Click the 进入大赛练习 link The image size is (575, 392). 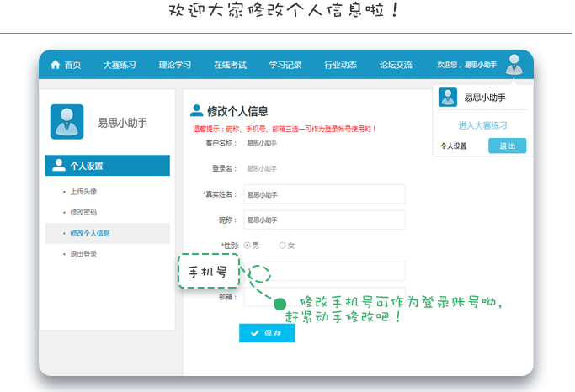pos(482,125)
